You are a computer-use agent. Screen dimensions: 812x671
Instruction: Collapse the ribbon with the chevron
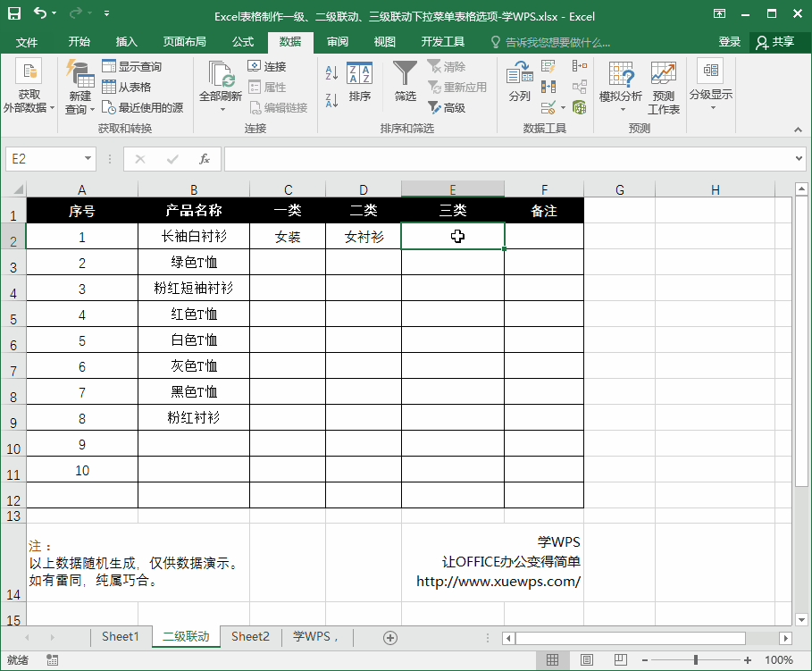(x=798, y=130)
